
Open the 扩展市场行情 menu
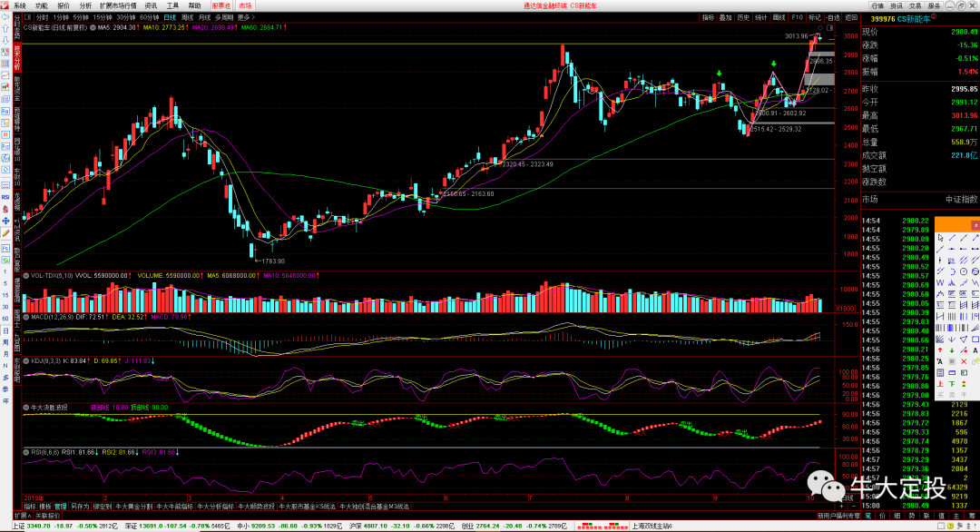118,5
